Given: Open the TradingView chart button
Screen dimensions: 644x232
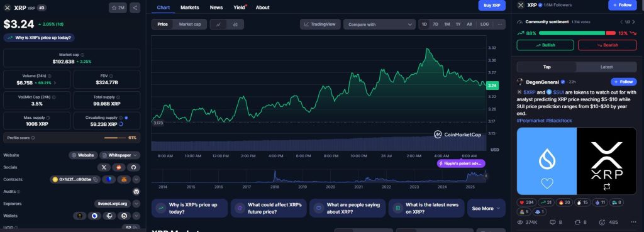Looking at the screenshot, I should click(x=320, y=25).
